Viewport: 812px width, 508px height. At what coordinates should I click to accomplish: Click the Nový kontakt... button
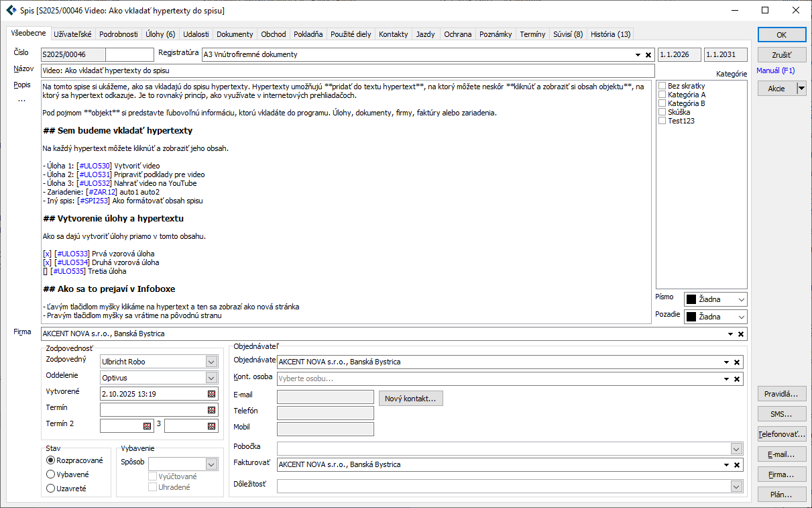pyautogui.click(x=410, y=399)
